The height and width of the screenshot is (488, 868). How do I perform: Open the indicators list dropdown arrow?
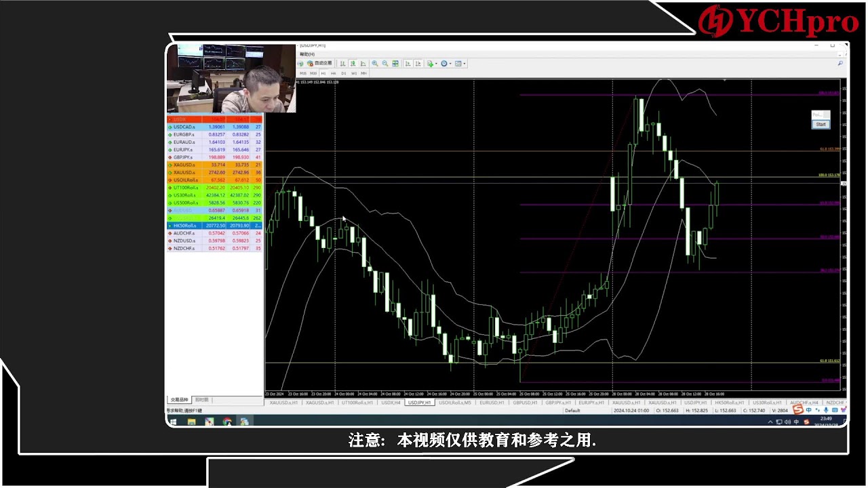(x=436, y=64)
